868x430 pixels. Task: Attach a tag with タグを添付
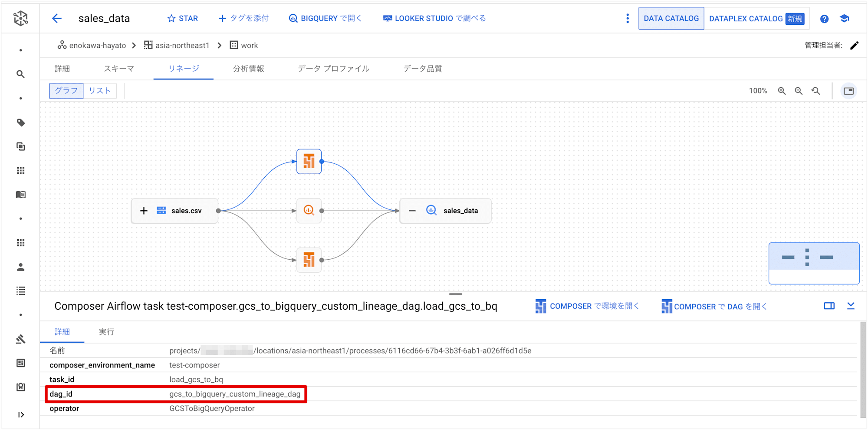click(x=243, y=18)
